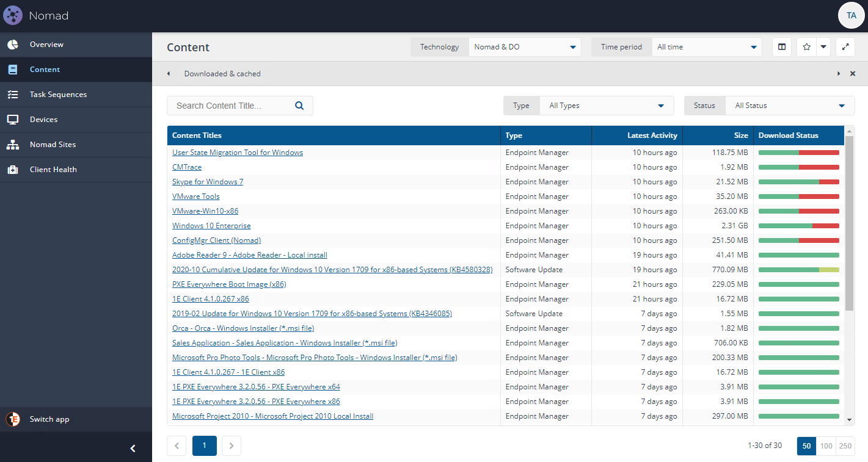Screen dimensions: 868x462
Task: Click Switch app in the sidebar
Action: 76,419
